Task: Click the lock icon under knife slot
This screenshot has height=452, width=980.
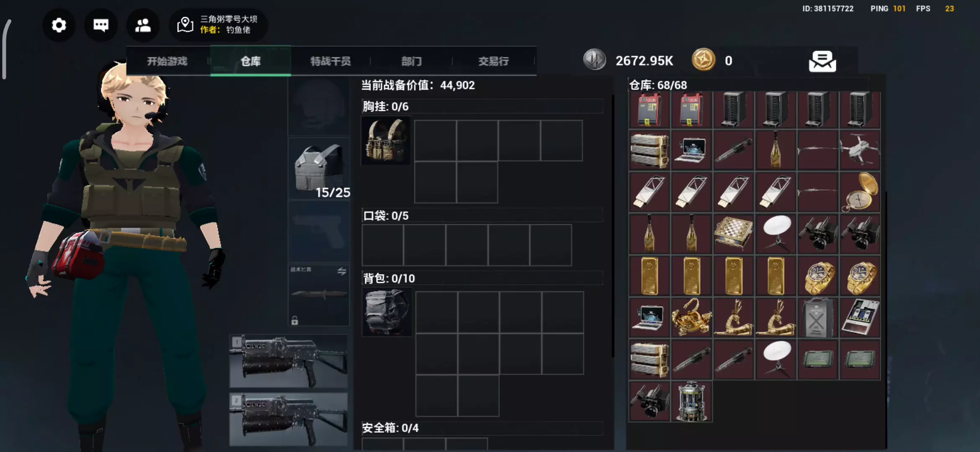Action: click(295, 321)
